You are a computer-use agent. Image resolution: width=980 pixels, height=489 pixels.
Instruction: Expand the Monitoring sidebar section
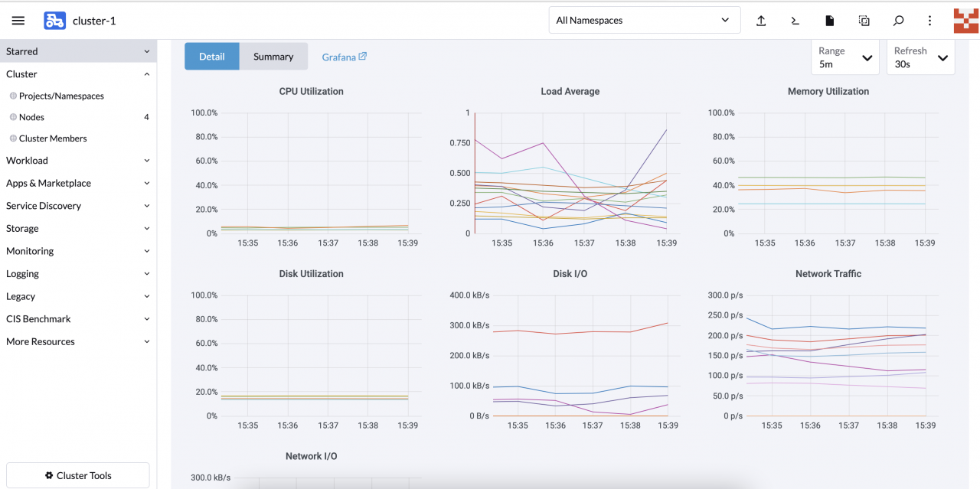(77, 251)
